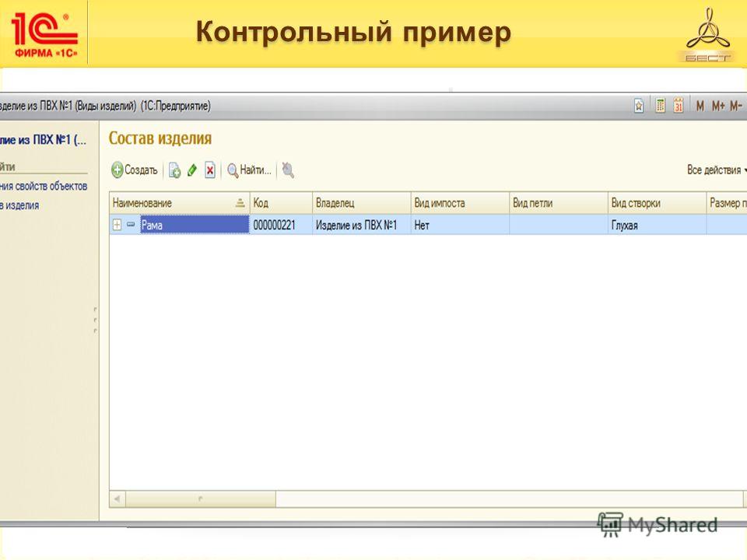
Task: Open the изделия link in the left sidebar
Action: coord(19,205)
